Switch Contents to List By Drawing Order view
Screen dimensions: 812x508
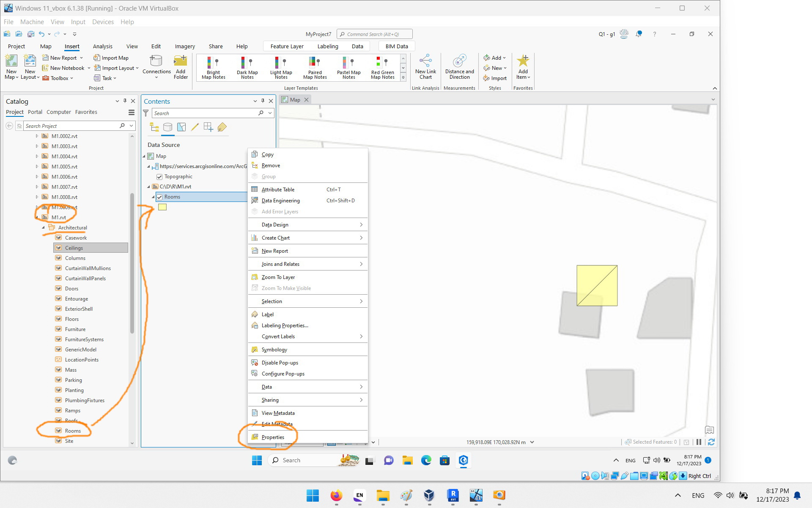(x=154, y=127)
